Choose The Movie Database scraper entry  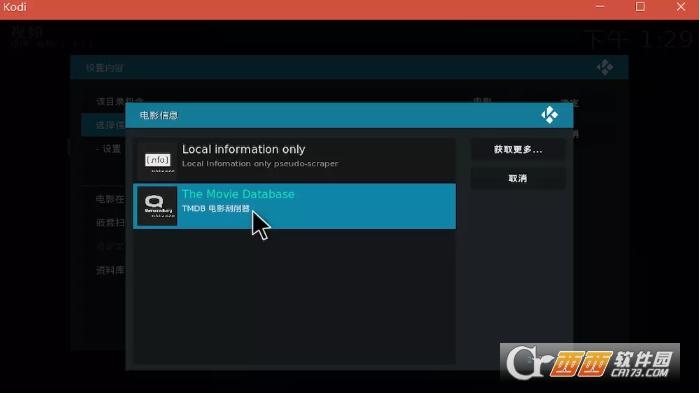point(295,206)
